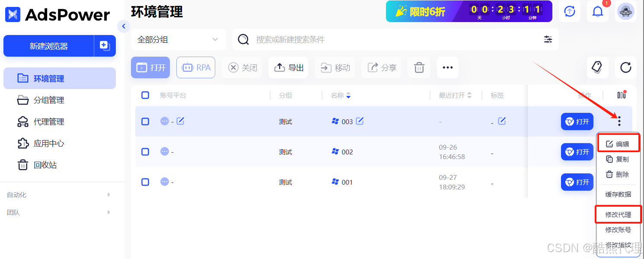Open the user avatar profile

pyautogui.click(x=625, y=12)
